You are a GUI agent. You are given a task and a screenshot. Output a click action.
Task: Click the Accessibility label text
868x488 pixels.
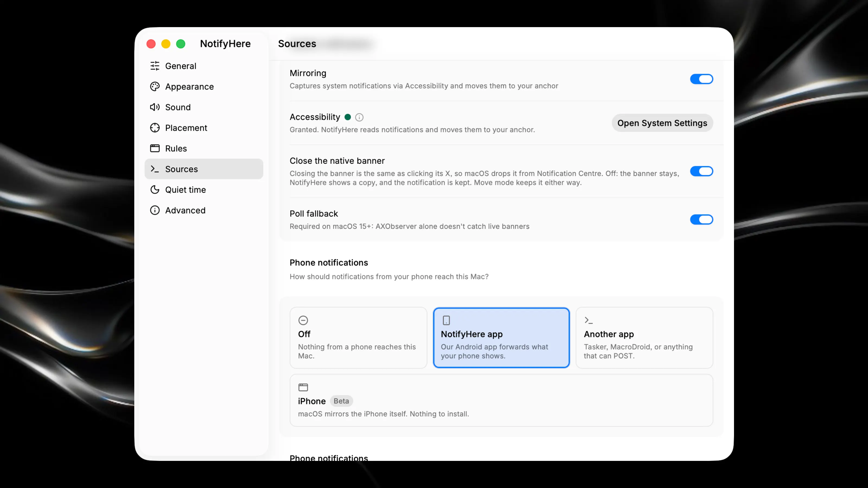(x=315, y=117)
